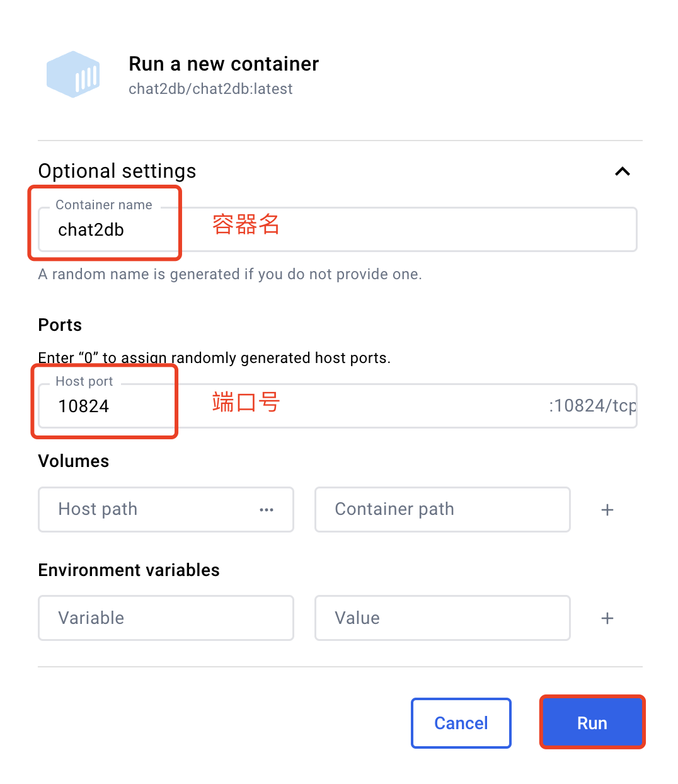The height and width of the screenshot is (784, 678).
Task: Open Host path browse menu via ellipsis icon
Action: click(267, 509)
